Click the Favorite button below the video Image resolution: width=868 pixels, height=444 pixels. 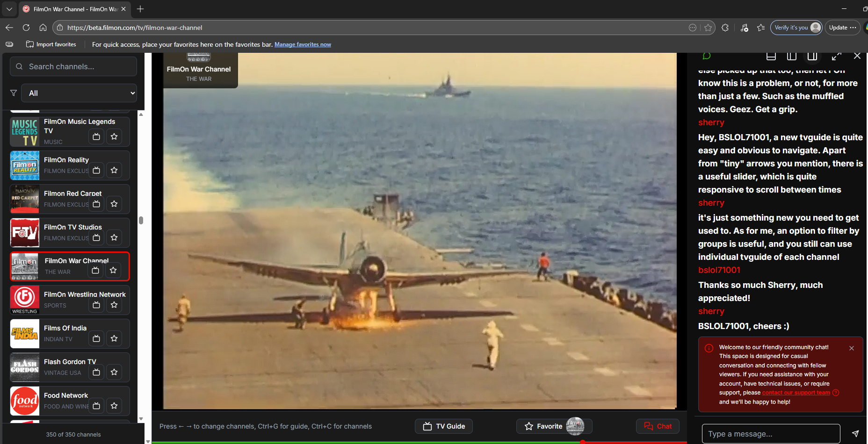(544, 426)
